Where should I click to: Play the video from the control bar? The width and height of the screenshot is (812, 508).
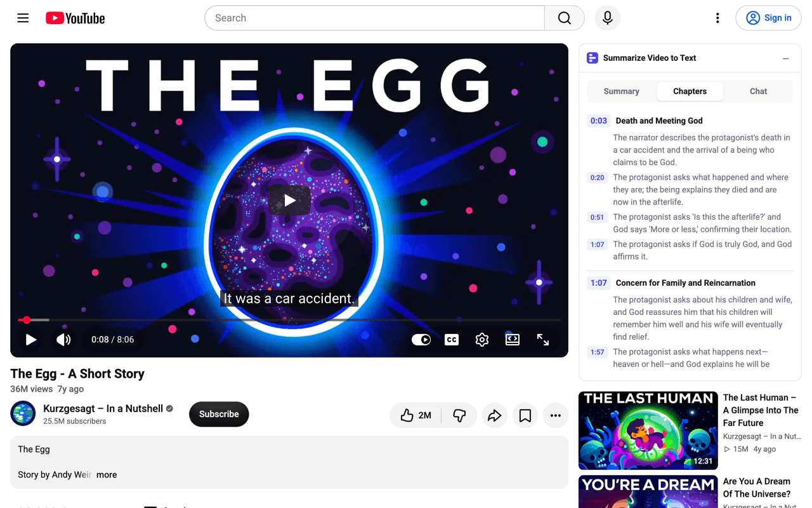pos(30,340)
